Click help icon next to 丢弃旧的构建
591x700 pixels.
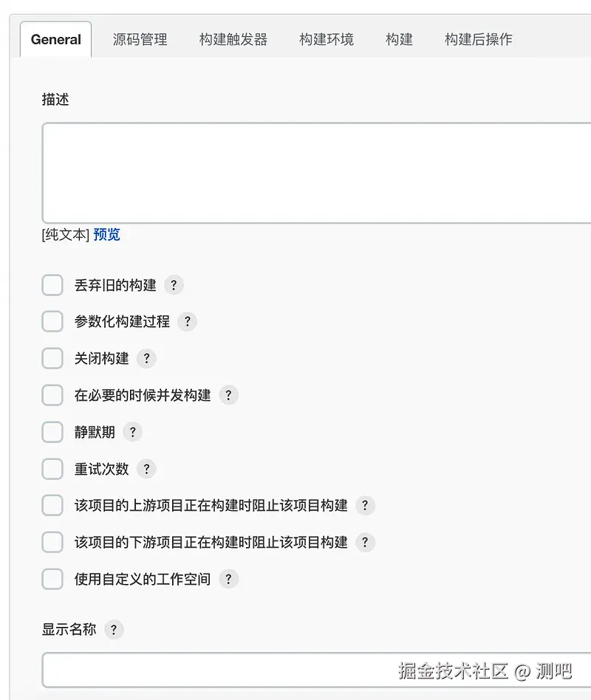[174, 285]
